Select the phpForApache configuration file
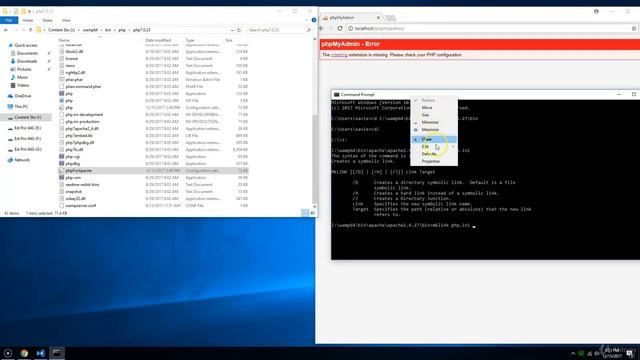The width and height of the screenshot is (640, 360). [78, 170]
